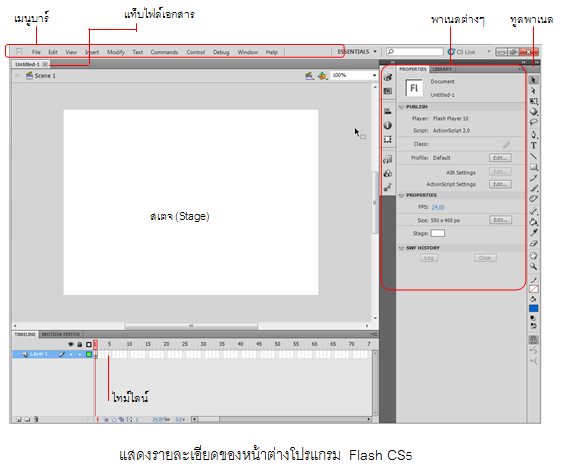Click the Stage color swatch
571x467 pixels.
pyautogui.click(x=438, y=233)
